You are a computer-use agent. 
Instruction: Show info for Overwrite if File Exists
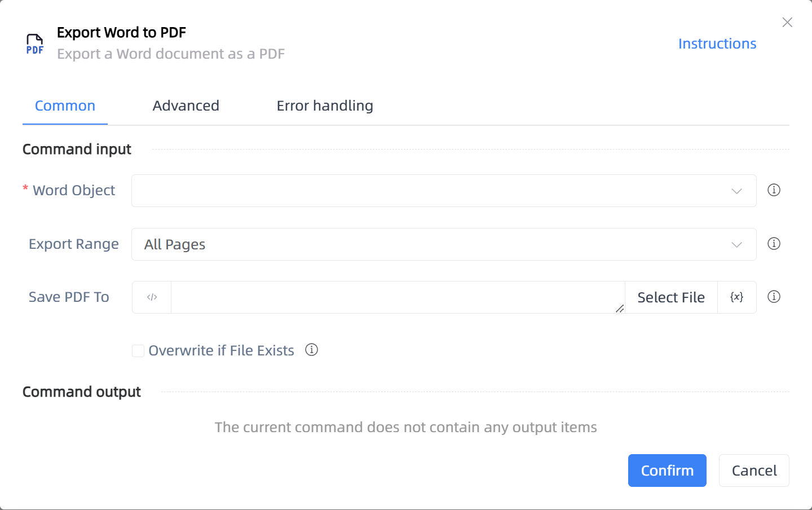[311, 350]
